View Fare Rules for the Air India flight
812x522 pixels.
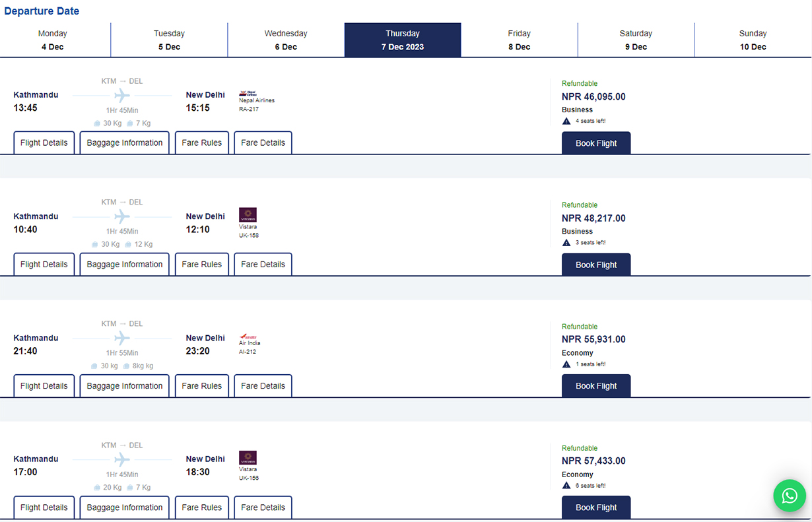tap(202, 386)
